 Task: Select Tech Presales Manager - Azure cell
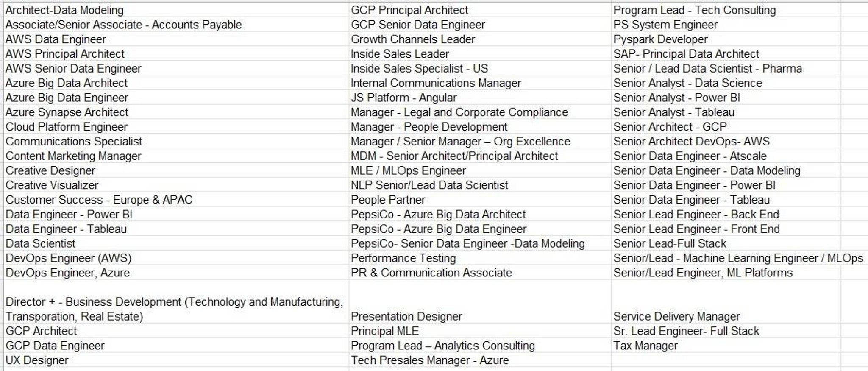point(480,360)
